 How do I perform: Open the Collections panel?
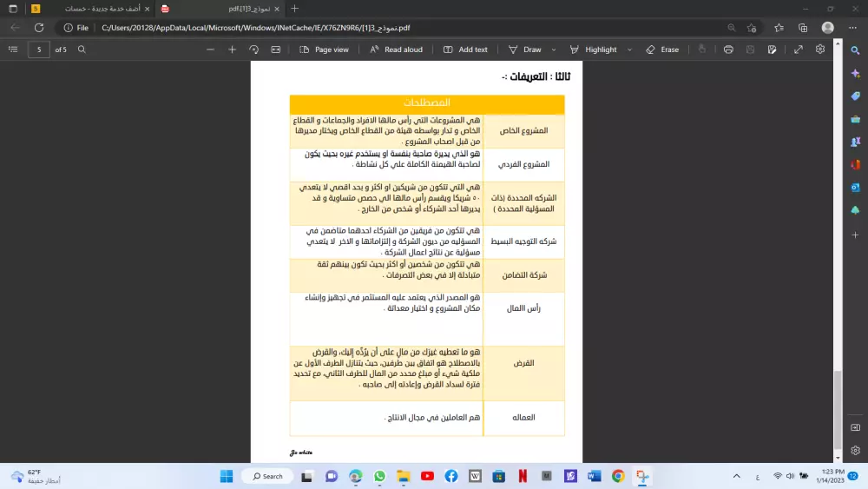tap(803, 28)
